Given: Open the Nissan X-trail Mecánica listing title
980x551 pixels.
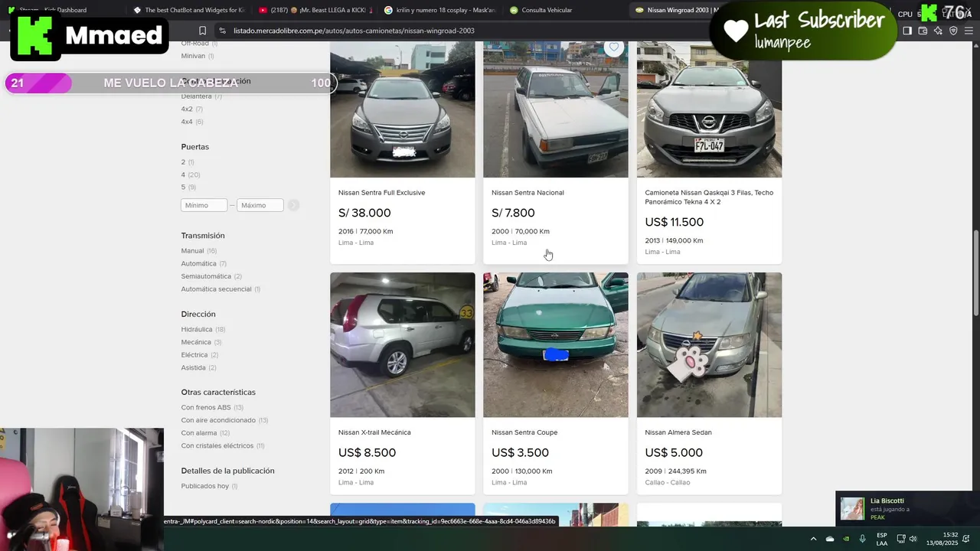Looking at the screenshot, I should point(374,432).
